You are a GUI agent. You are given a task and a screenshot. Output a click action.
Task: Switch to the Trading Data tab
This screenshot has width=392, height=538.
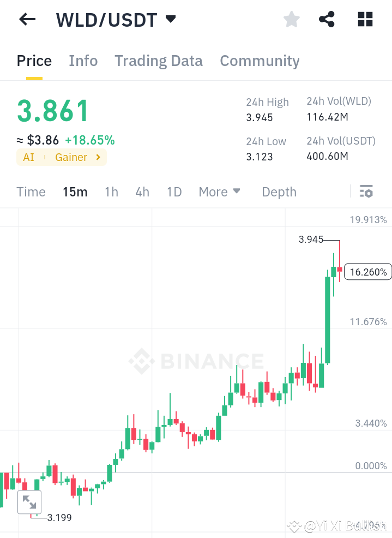click(x=158, y=61)
